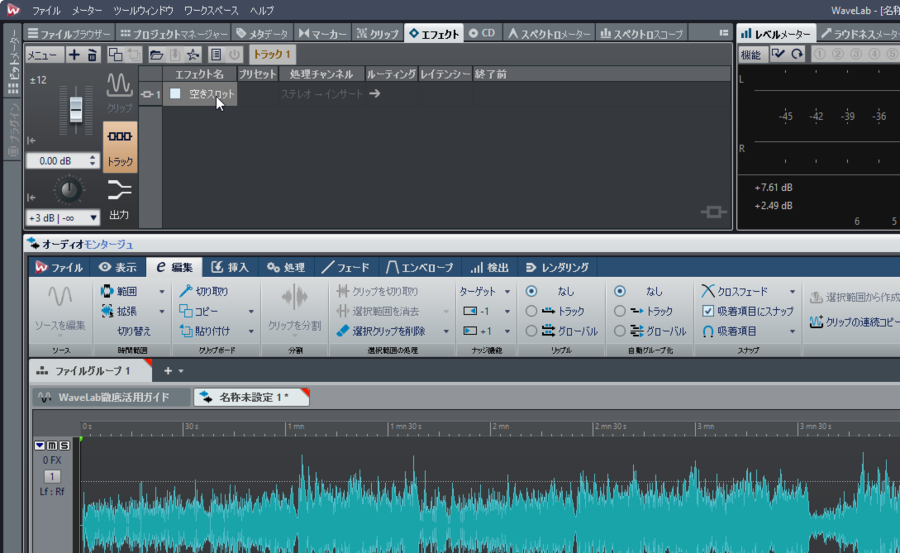
Task: Click the trash icon in Effects toolbar
Action: tap(92, 55)
